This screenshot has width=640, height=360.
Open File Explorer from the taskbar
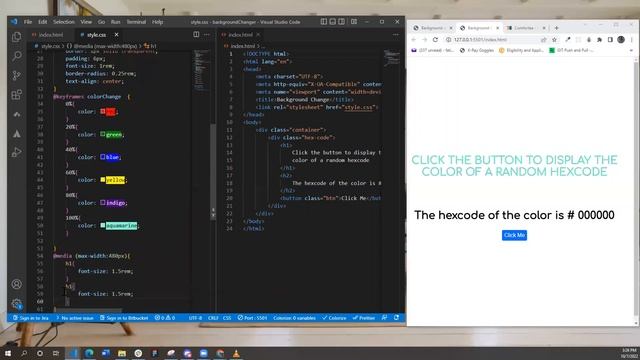[122, 353]
